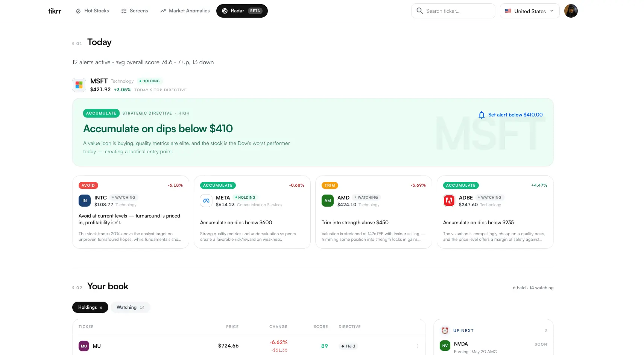Click the MU score value 89

pos(325,346)
